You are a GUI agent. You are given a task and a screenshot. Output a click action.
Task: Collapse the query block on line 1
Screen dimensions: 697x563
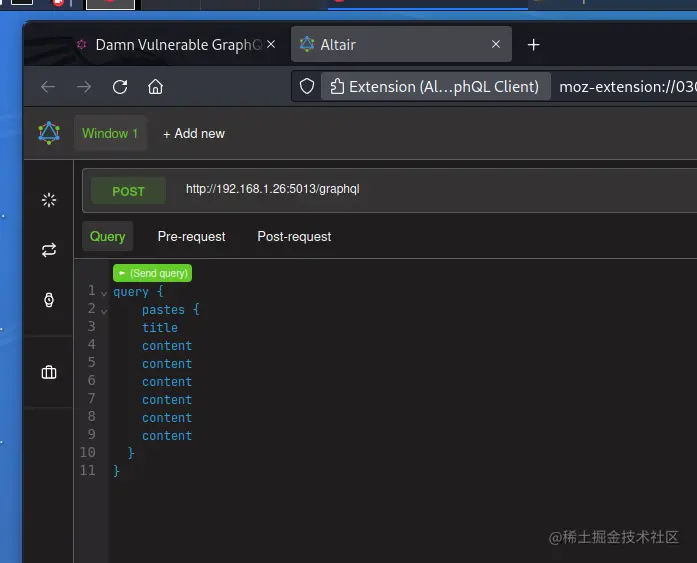click(x=104, y=293)
